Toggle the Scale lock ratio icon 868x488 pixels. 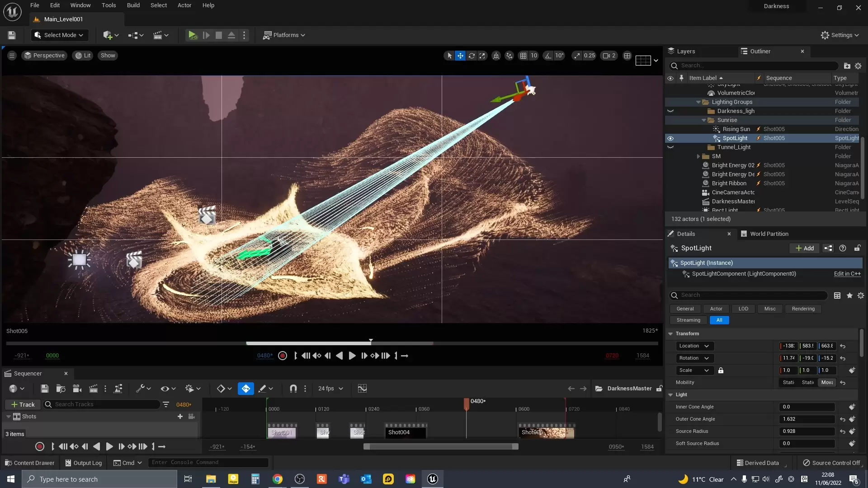click(721, 371)
